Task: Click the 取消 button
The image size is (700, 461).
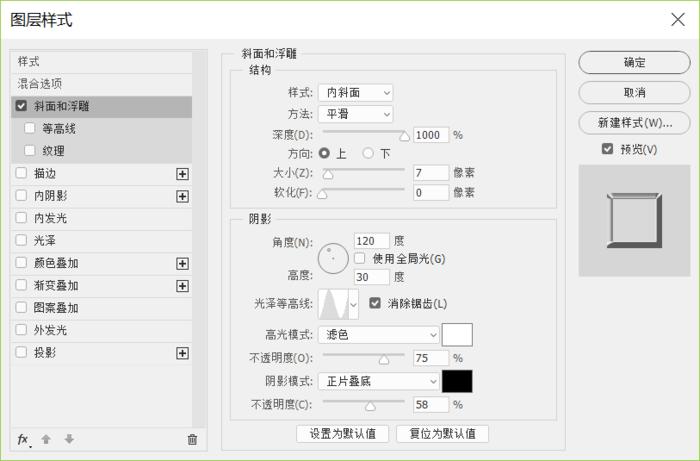Action: click(x=634, y=93)
